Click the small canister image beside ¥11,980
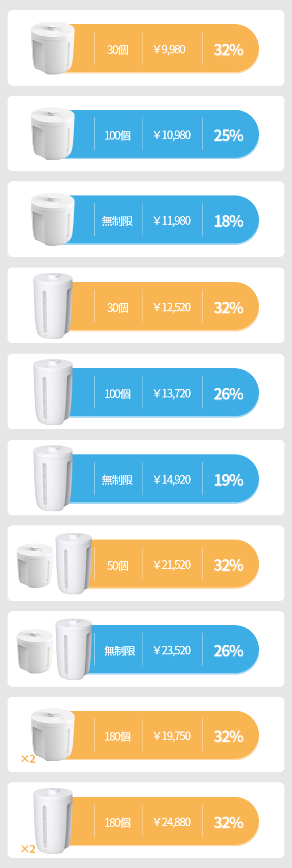The height and width of the screenshot is (868, 292). coord(52,219)
